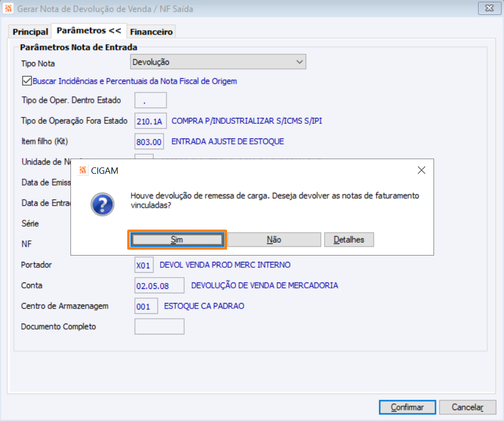
Task: Open Detalhes in the dialog
Action: click(349, 239)
